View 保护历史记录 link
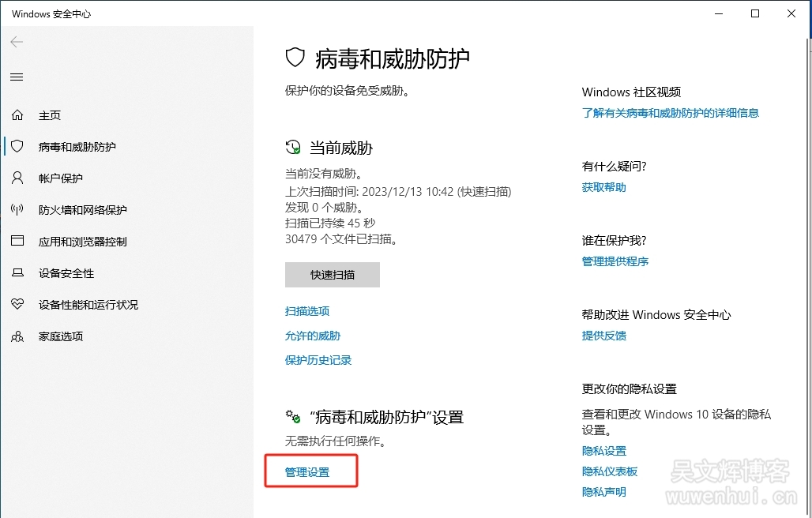 click(x=318, y=360)
